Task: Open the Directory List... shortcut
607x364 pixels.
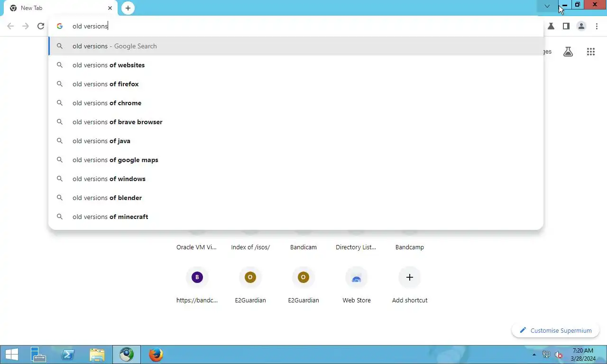Action: pos(356,247)
